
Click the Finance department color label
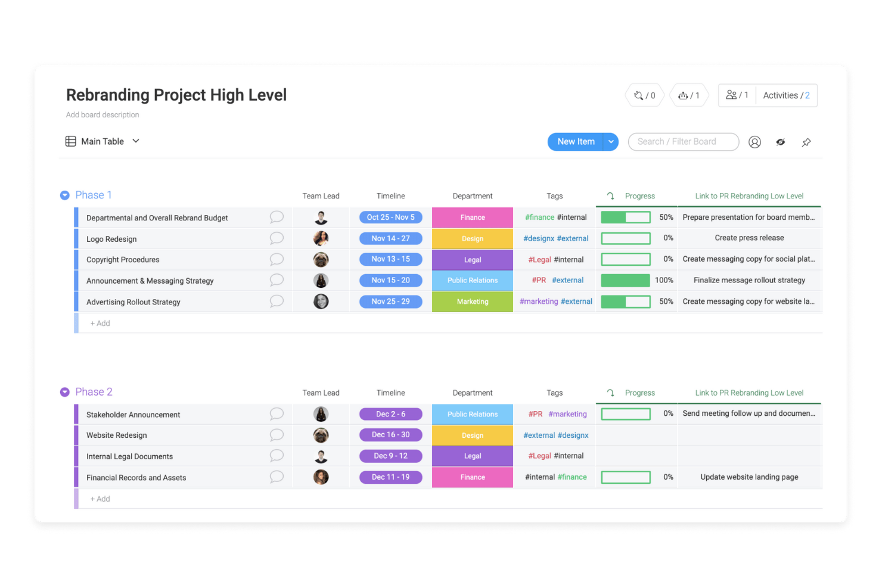point(472,217)
